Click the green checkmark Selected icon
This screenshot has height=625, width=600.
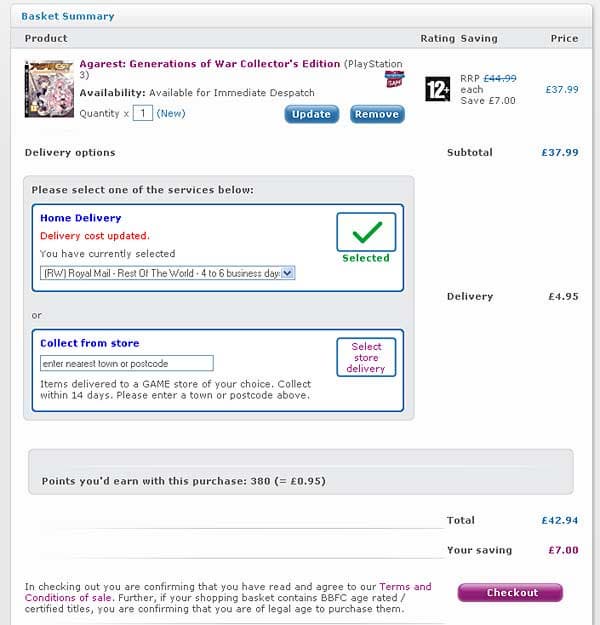tap(366, 232)
